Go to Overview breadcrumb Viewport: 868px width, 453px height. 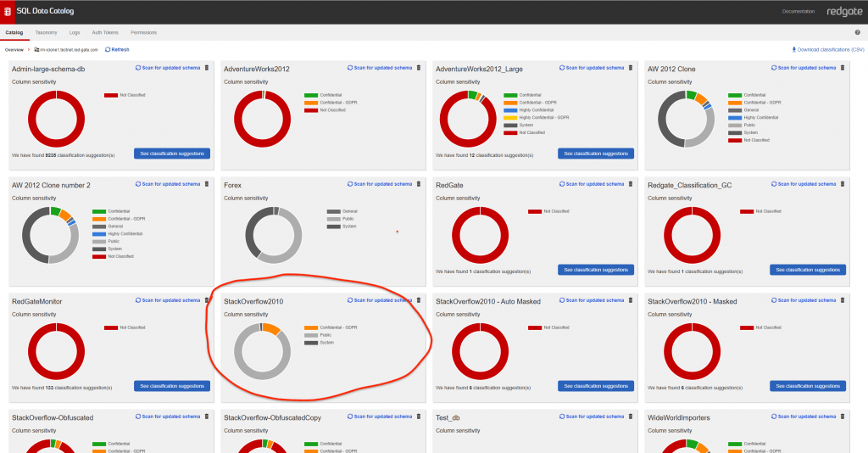coord(14,50)
